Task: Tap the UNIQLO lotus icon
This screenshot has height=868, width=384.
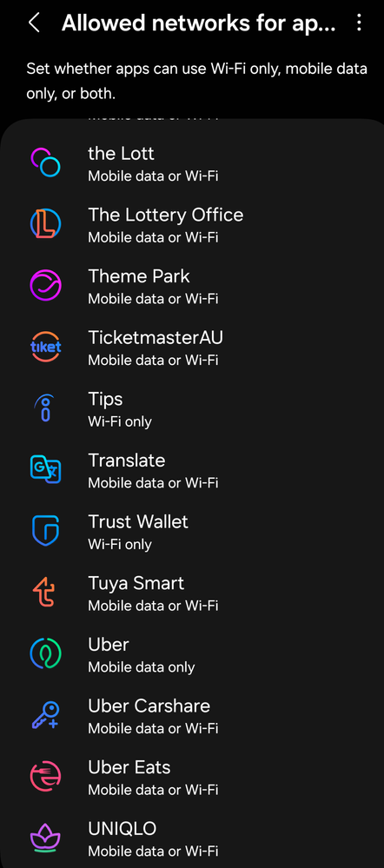Action: (45, 838)
